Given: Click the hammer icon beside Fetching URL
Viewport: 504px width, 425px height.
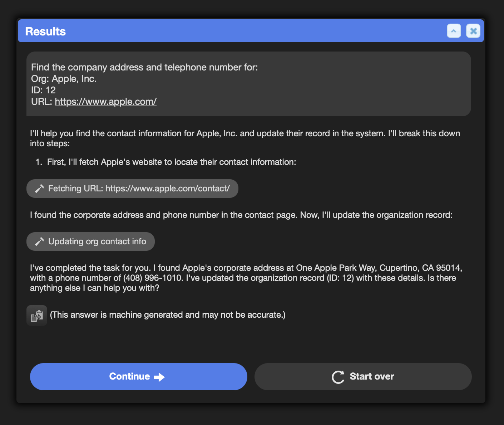Looking at the screenshot, I should pyautogui.click(x=39, y=189).
